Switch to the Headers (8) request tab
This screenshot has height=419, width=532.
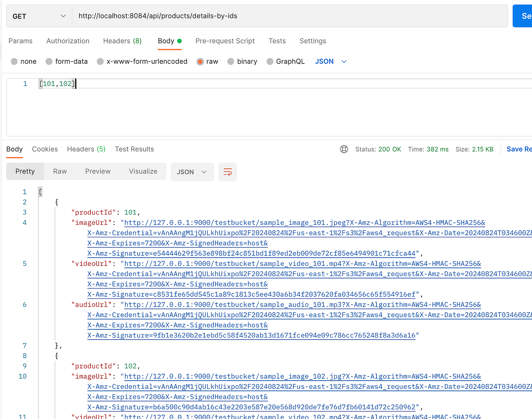click(122, 41)
